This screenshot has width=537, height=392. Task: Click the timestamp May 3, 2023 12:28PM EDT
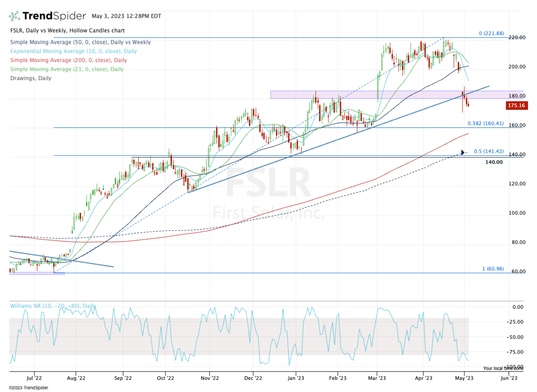(x=126, y=16)
